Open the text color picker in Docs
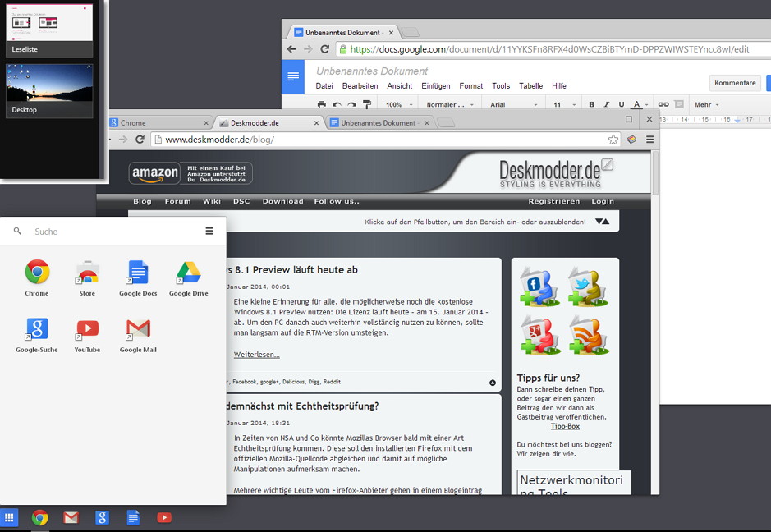 point(640,104)
